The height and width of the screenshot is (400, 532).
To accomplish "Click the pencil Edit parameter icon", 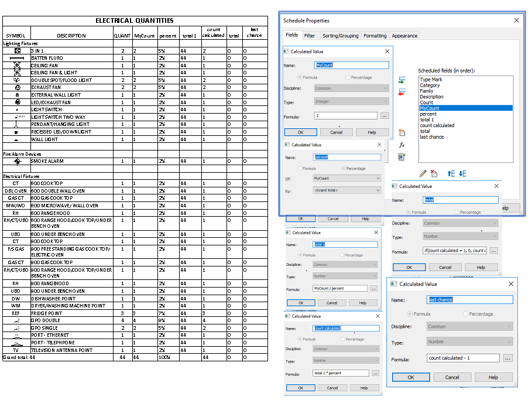I will (x=423, y=174).
